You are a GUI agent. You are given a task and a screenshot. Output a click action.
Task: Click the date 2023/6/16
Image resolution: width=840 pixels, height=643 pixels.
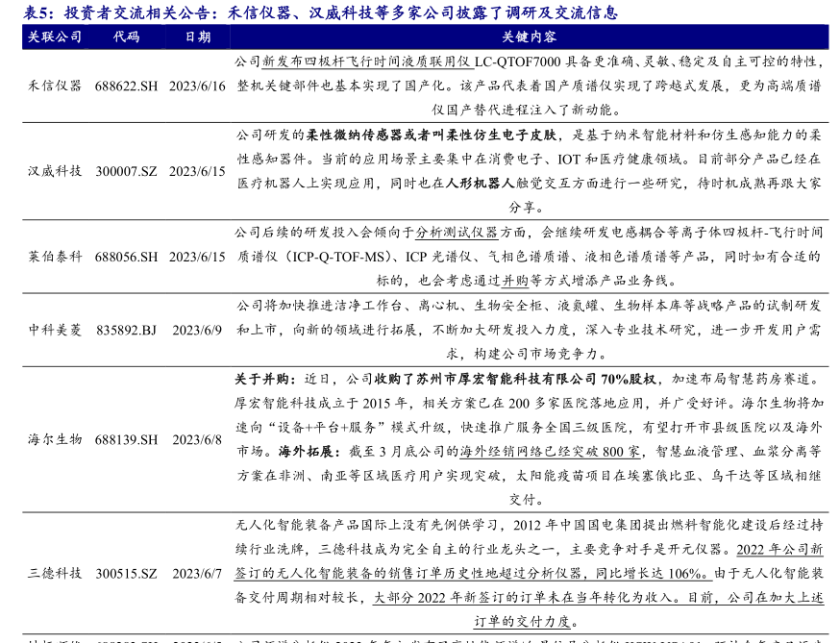[197, 86]
